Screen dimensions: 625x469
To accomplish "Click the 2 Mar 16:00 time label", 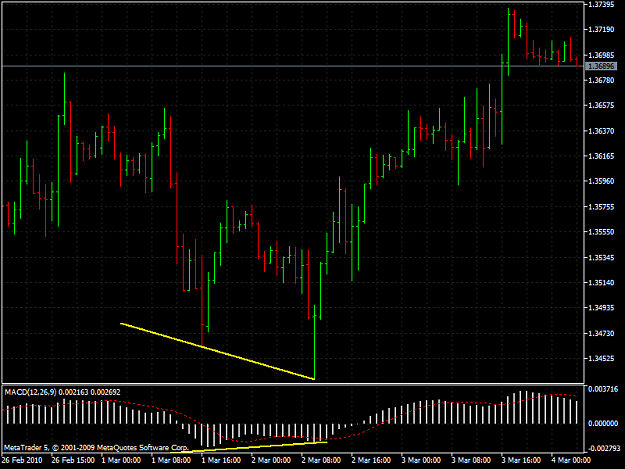I will click(371, 460).
